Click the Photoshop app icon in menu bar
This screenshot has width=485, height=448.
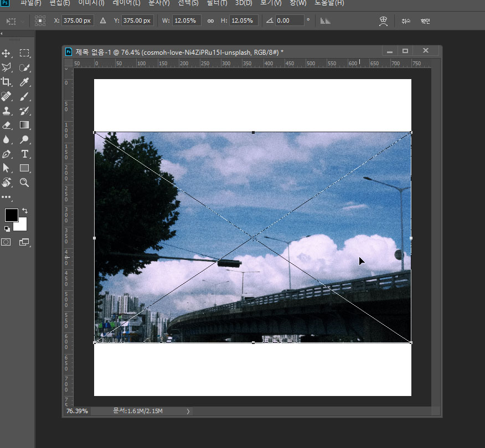click(5, 3)
